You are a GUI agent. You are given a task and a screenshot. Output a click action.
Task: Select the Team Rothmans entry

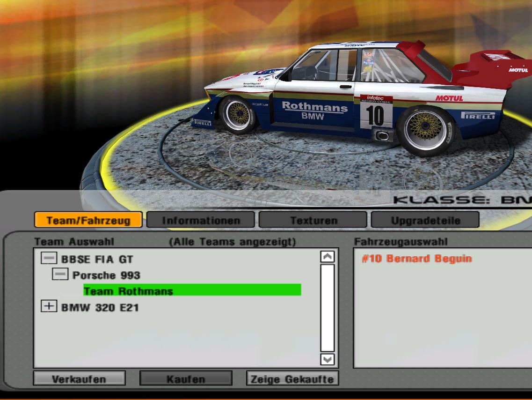click(x=128, y=291)
